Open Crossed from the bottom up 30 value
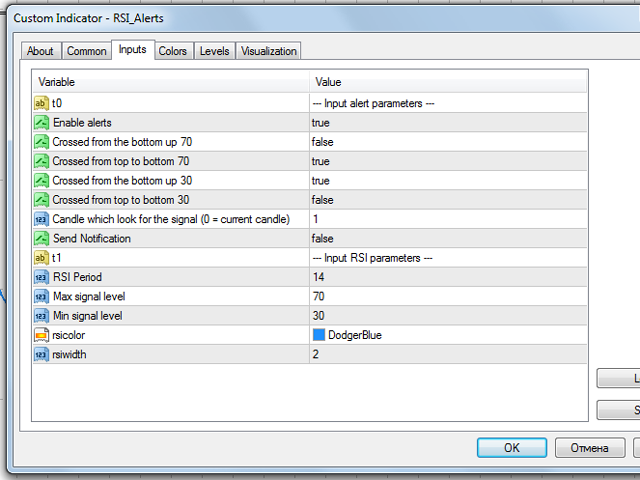 [x=448, y=180]
